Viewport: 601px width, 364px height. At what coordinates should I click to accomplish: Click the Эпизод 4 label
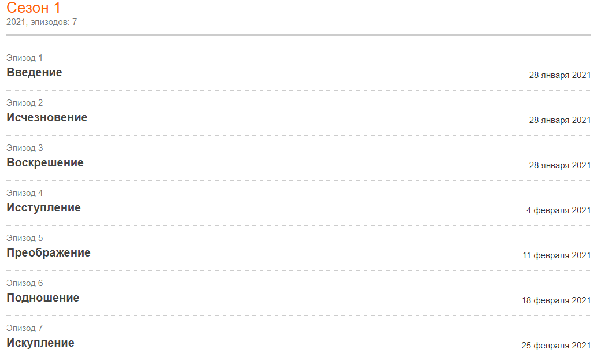point(24,193)
